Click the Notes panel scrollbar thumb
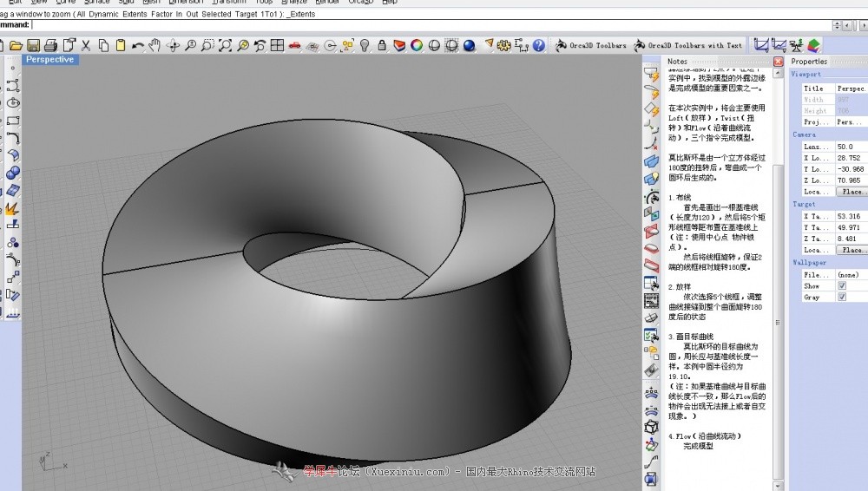Screen dimensions: 868x491 click(x=779, y=322)
